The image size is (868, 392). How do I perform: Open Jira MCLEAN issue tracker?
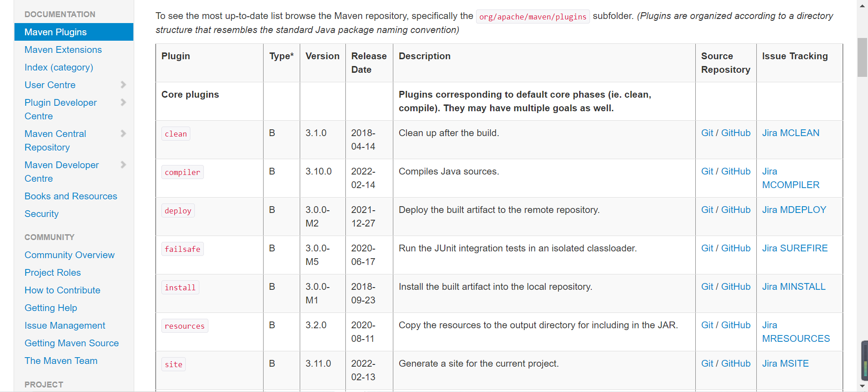791,133
